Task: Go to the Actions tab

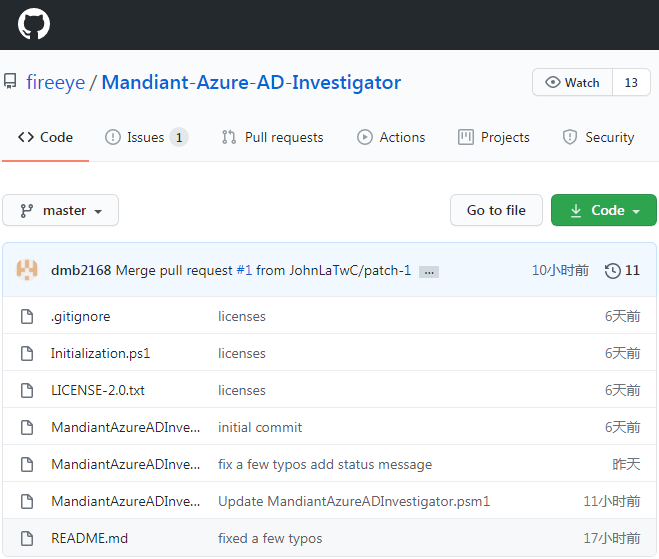Action: [x=391, y=138]
